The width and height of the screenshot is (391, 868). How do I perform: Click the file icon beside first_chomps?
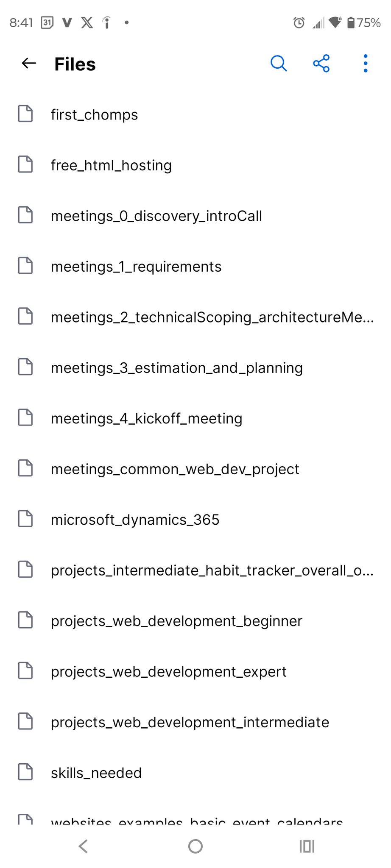click(25, 114)
